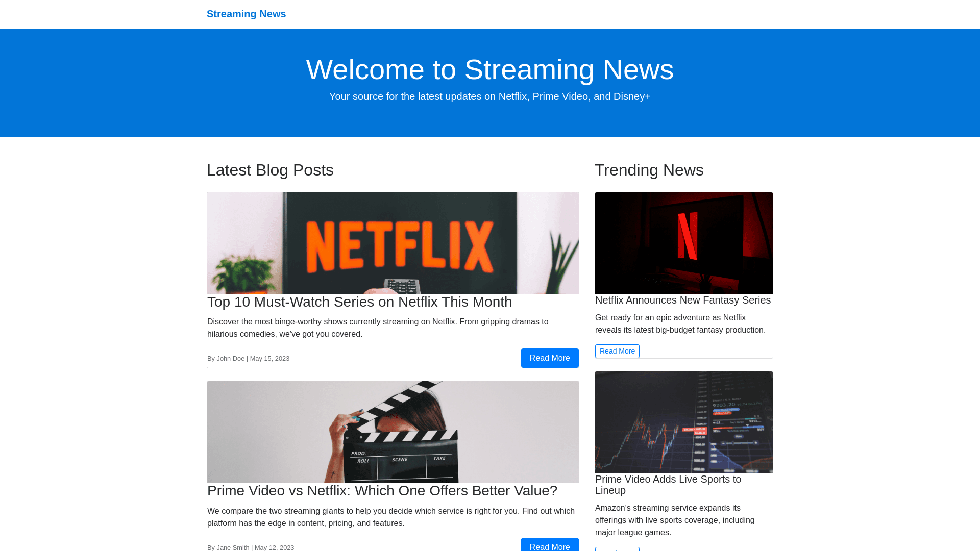
Task: Click the binge-worthy shows description text
Action: [378, 328]
